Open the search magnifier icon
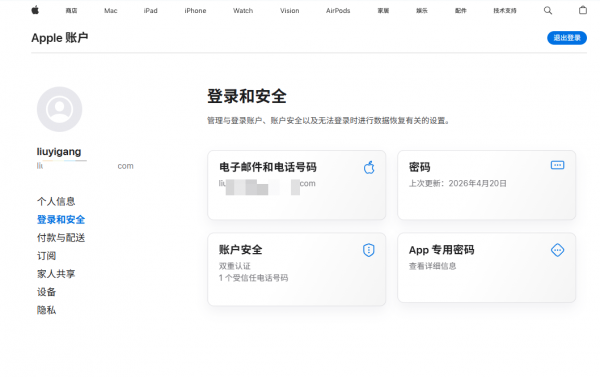Image resolution: width=600 pixels, height=377 pixels. click(x=548, y=10)
